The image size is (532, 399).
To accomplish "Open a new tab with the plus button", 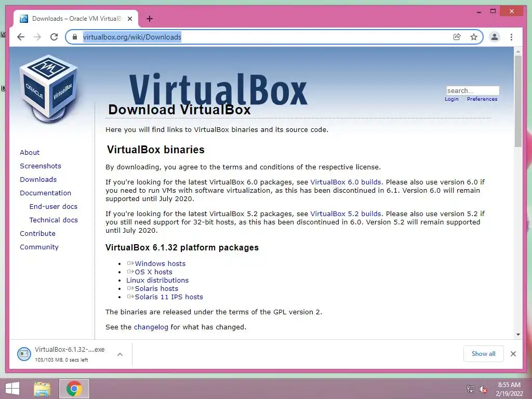I will point(150,19).
